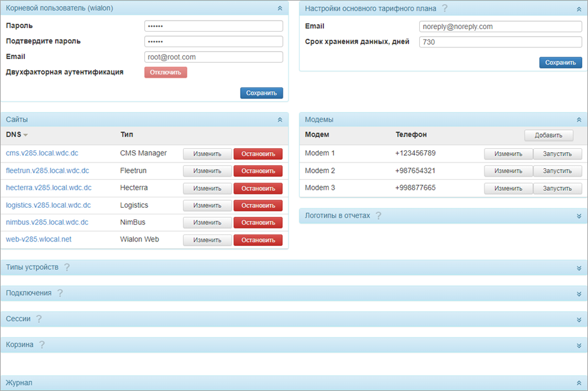Open help for main tariff plan settings
This screenshot has height=391, width=588.
pyautogui.click(x=445, y=8)
